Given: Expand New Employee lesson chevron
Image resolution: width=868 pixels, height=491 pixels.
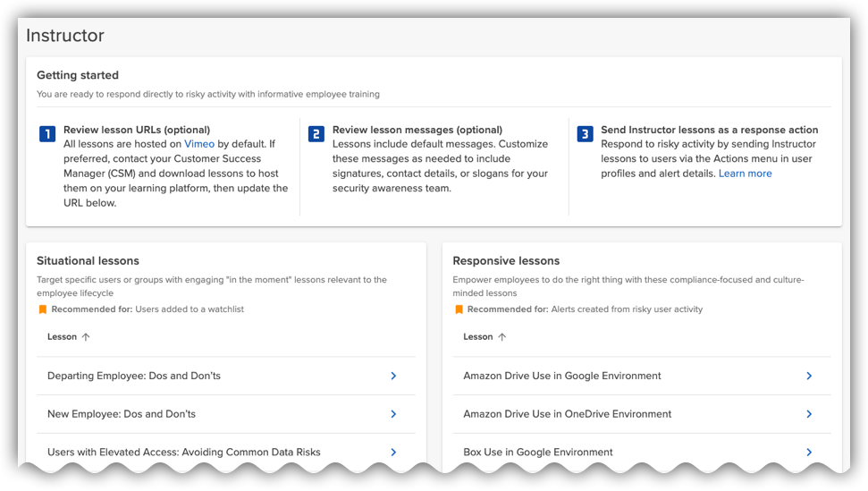Looking at the screenshot, I should [393, 414].
